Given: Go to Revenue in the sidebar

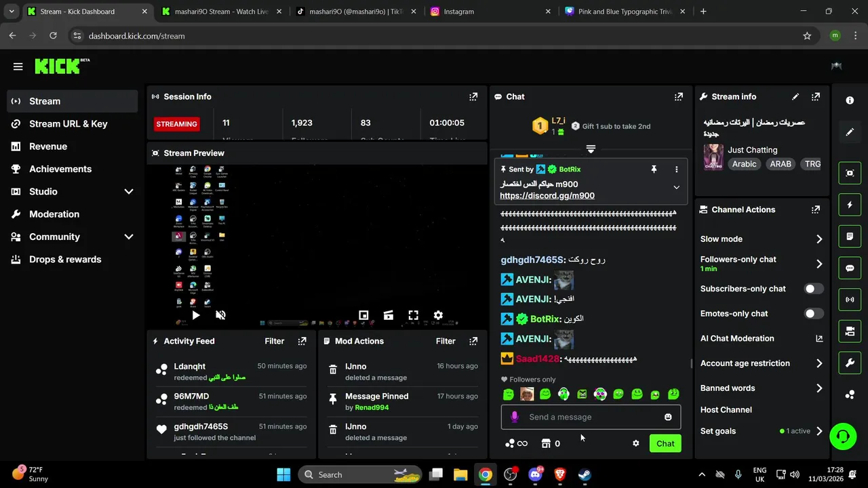Looking at the screenshot, I should click(73, 146).
